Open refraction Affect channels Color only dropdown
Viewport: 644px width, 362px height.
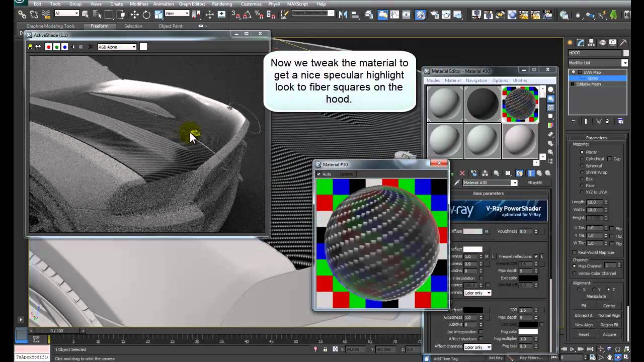(x=477, y=347)
